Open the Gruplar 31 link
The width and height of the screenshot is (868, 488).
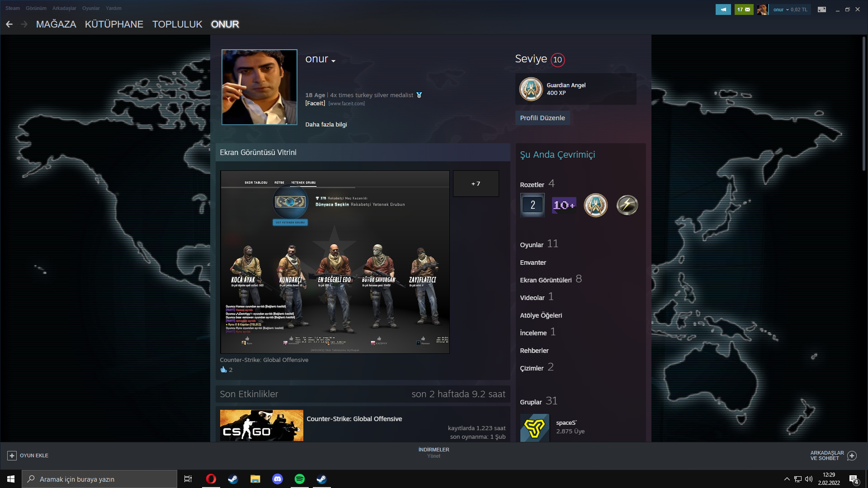pos(538,401)
